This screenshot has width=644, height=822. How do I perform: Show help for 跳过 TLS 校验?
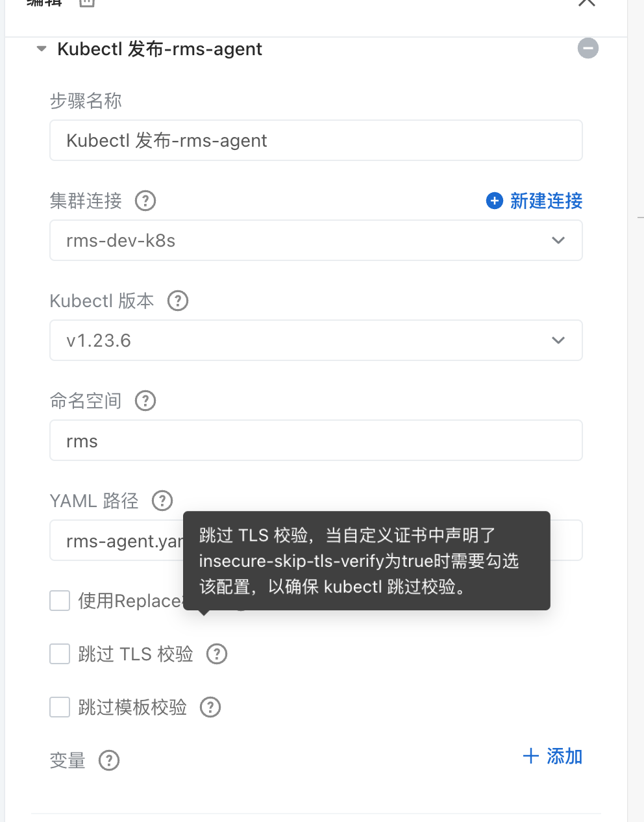(x=217, y=654)
